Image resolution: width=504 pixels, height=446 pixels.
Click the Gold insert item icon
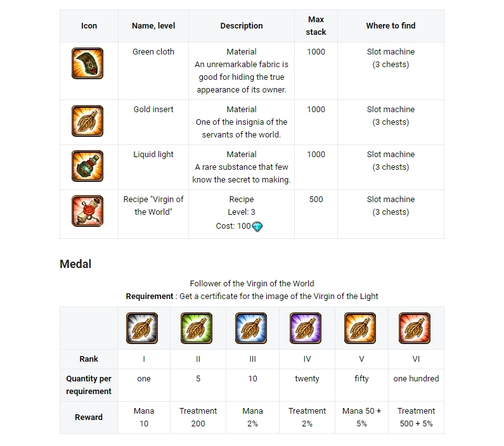click(x=87, y=122)
